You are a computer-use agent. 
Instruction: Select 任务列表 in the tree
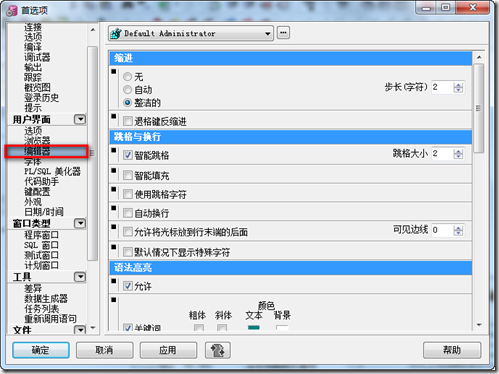[42, 309]
